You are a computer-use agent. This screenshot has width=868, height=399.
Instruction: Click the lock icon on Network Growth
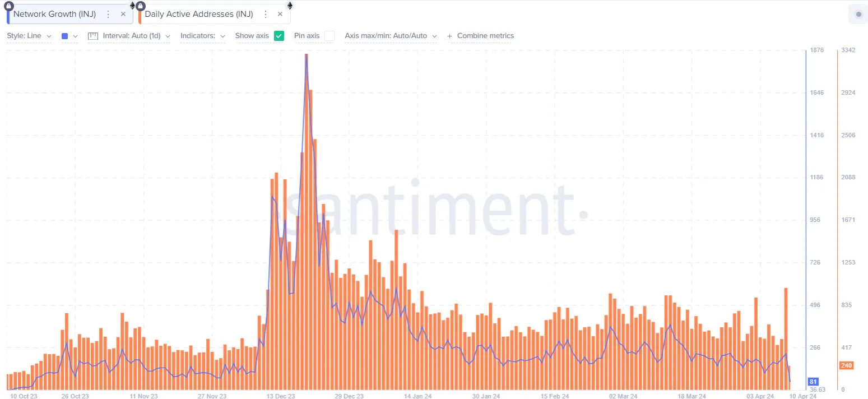coord(9,6)
